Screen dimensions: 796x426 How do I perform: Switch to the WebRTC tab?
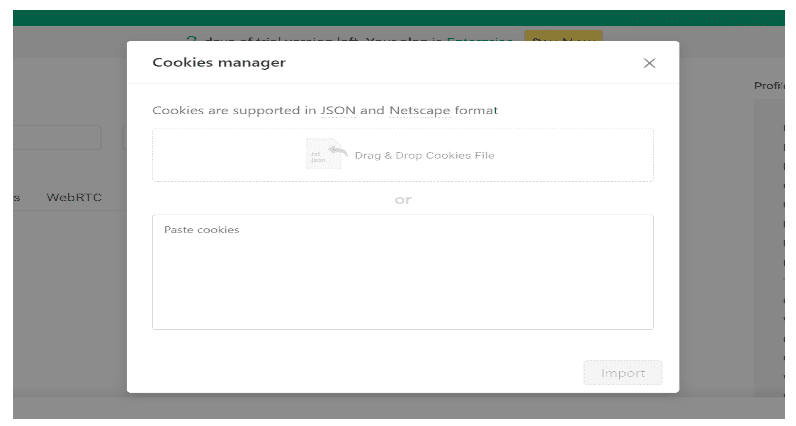point(74,198)
